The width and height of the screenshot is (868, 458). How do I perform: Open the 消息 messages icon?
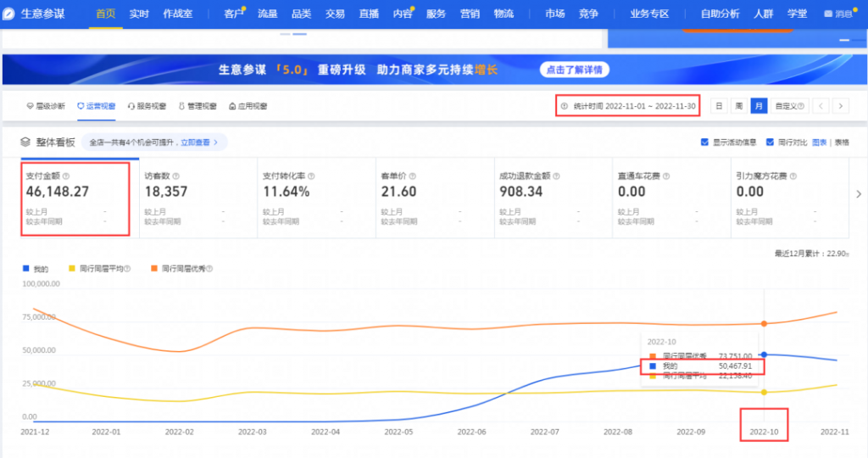[827, 14]
